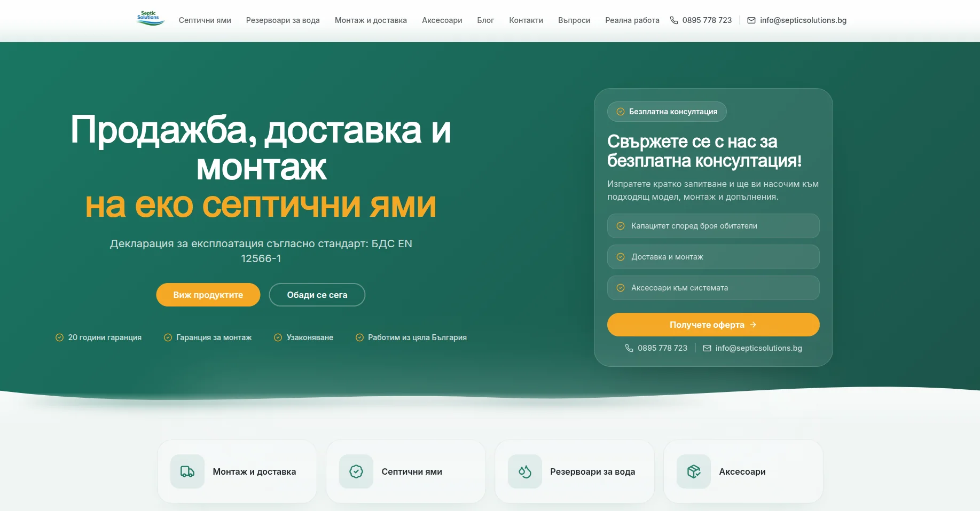Viewport: 980px width, 511px height.
Task: Click check icon beside Узаконяване
Action: [278, 337]
